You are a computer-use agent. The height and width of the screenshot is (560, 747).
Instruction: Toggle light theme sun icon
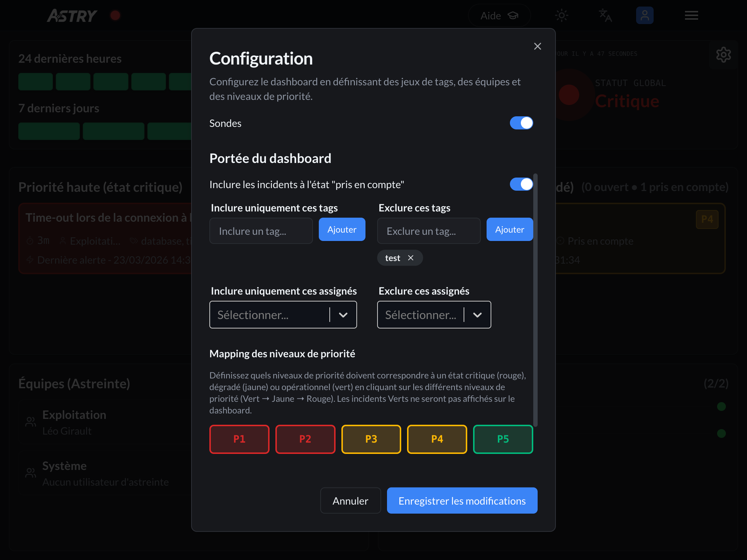tap(562, 15)
